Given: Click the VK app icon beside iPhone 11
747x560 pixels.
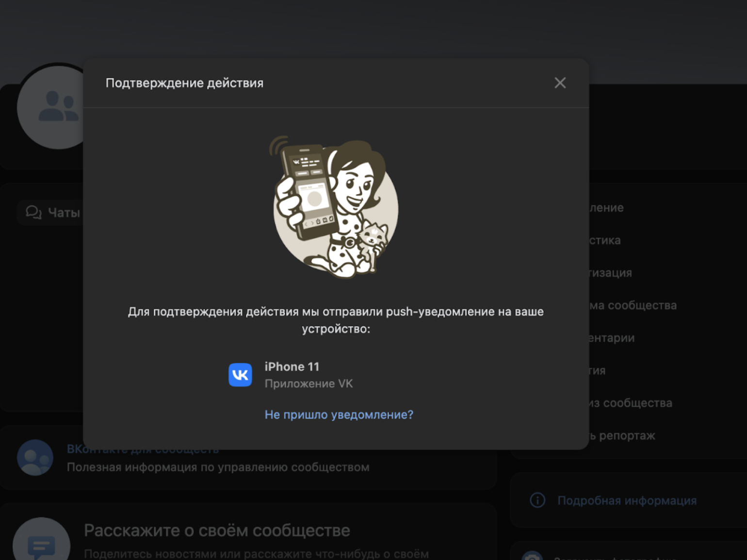Looking at the screenshot, I should (240, 375).
